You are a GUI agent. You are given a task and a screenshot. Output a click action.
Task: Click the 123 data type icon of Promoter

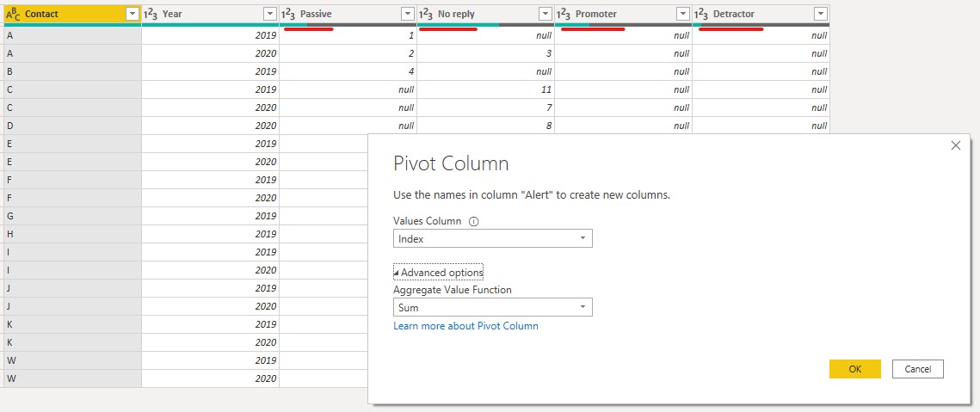564,14
